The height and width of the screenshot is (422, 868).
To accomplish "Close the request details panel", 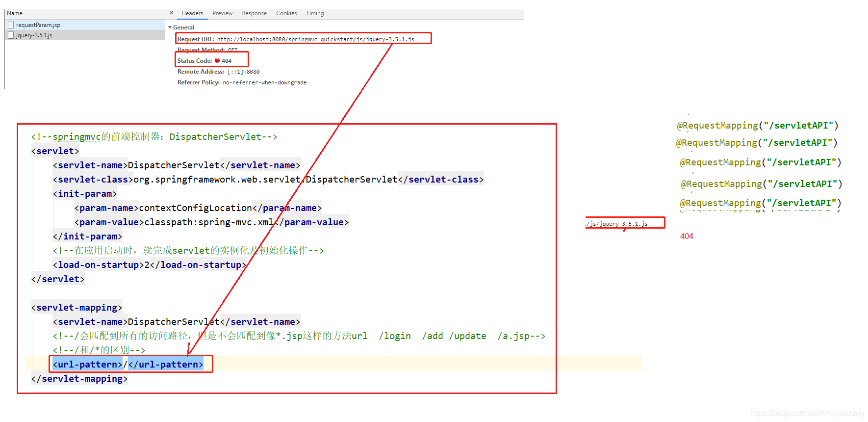I will [x=172, y=13].
